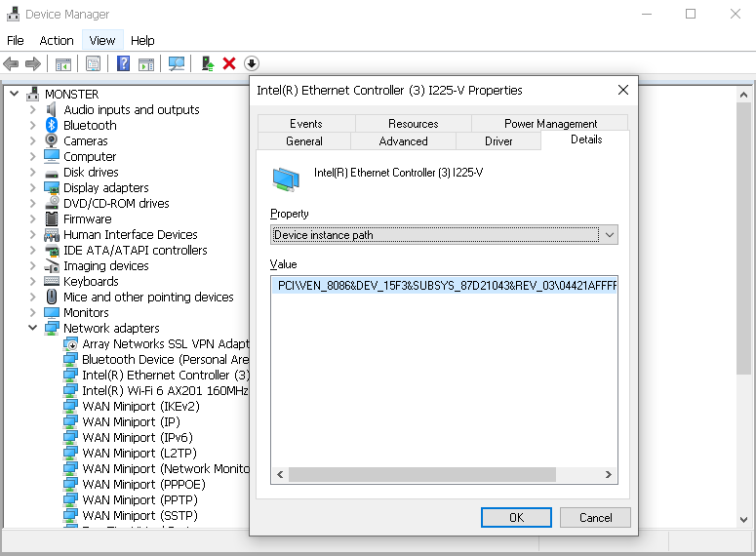Select the Audio inputs and outputs speaker icon
This screenshot has height=556, width=756.
(52, 109)
